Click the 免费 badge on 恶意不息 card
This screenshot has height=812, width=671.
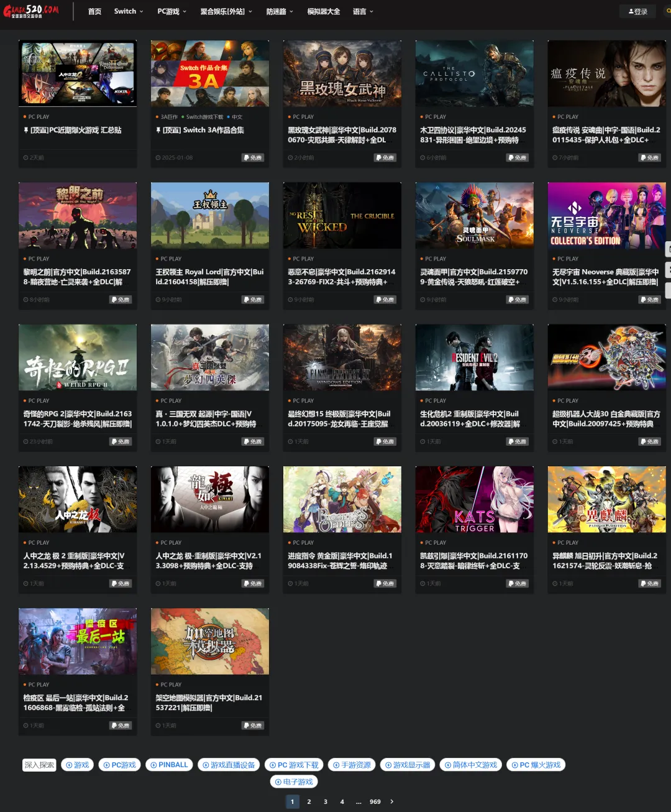385,300
